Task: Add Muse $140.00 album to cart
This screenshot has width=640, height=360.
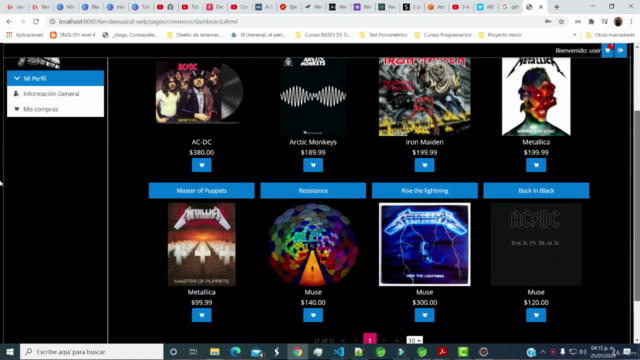Action: pos(313,315)
